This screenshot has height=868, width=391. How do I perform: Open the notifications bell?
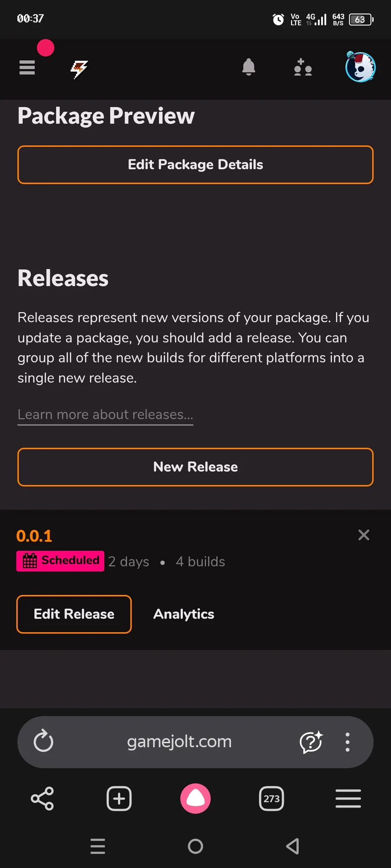pyautogui.click(x=249, y=67)
